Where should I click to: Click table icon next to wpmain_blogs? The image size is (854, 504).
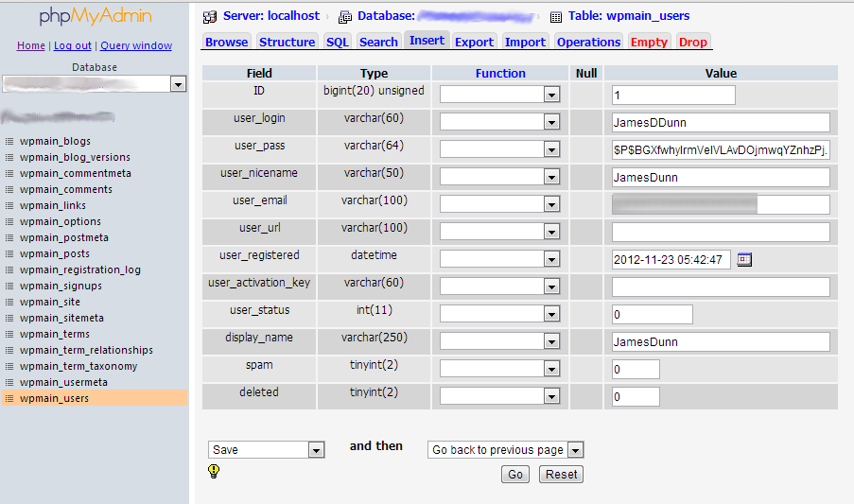point(9,141)
